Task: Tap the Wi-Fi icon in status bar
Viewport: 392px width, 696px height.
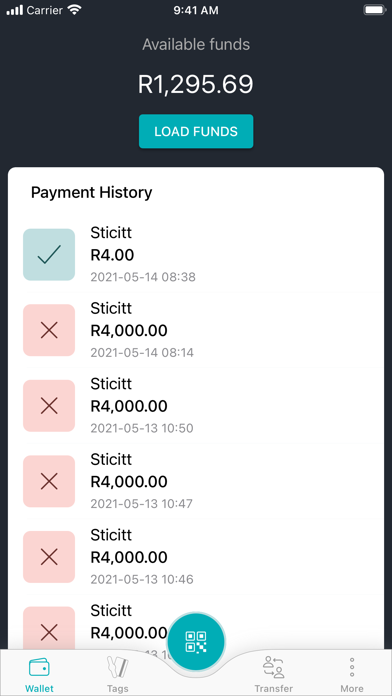Action: 74,10
